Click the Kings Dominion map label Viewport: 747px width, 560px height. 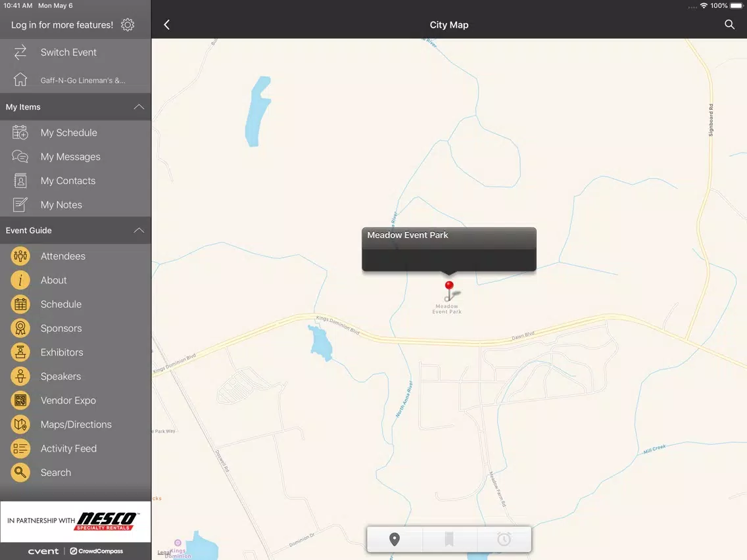(x=178, y=553)
